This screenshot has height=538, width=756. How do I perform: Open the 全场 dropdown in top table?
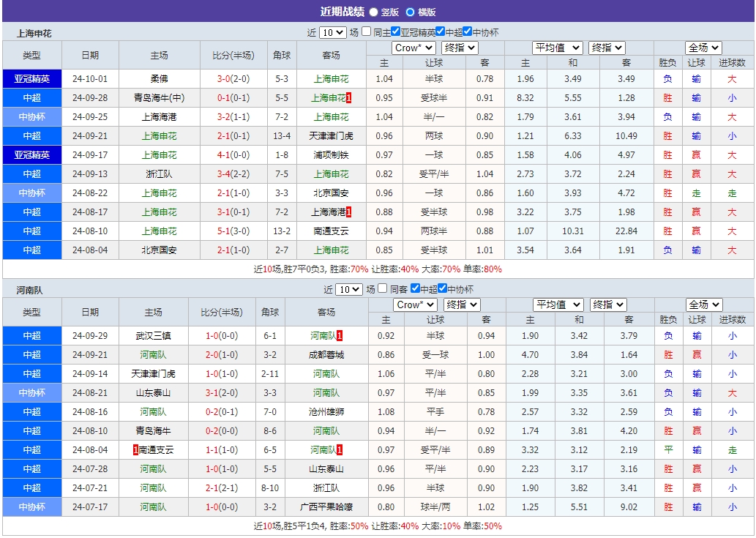pos(702,48)
